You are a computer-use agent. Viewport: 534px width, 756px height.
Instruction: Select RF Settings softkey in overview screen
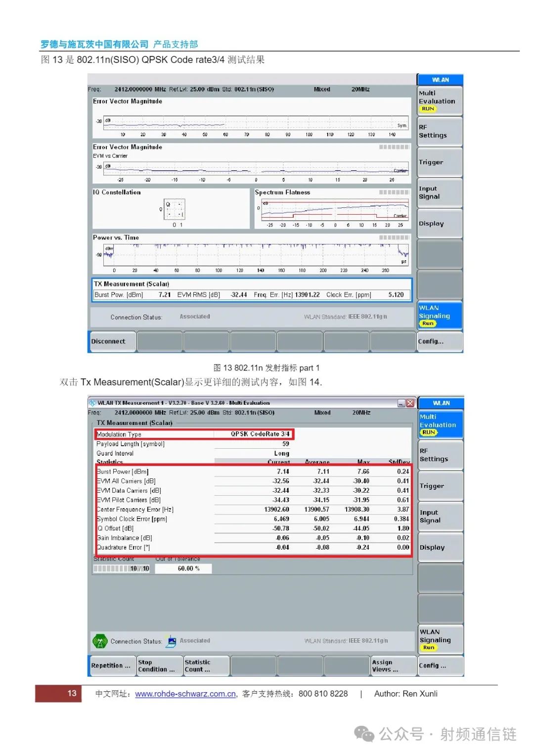[440, 131]
